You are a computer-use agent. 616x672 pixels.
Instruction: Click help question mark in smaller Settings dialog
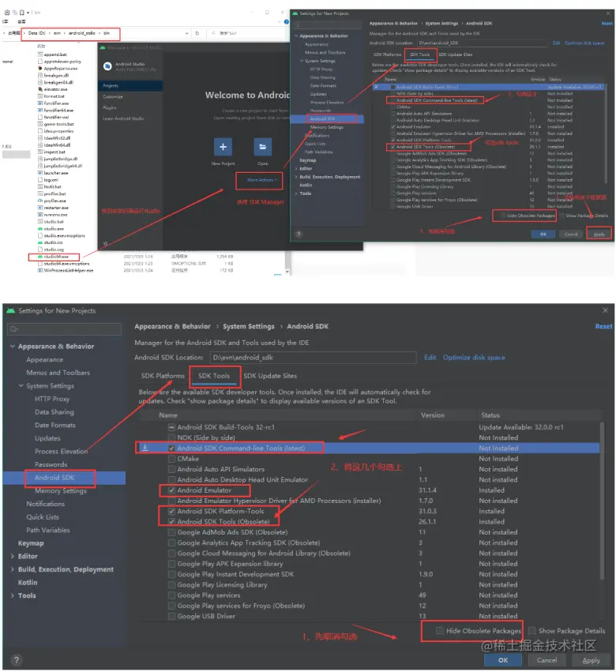click(x=299, y=234)
